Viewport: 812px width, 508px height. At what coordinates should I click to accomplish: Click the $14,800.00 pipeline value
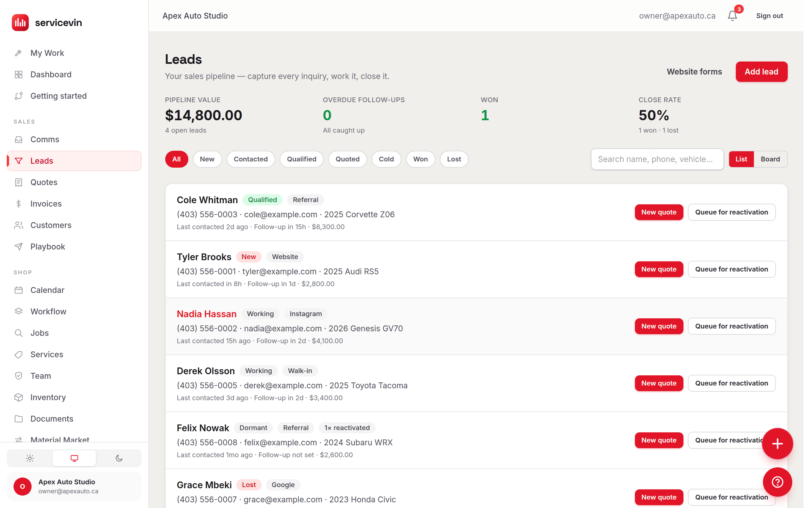point(203,116)
